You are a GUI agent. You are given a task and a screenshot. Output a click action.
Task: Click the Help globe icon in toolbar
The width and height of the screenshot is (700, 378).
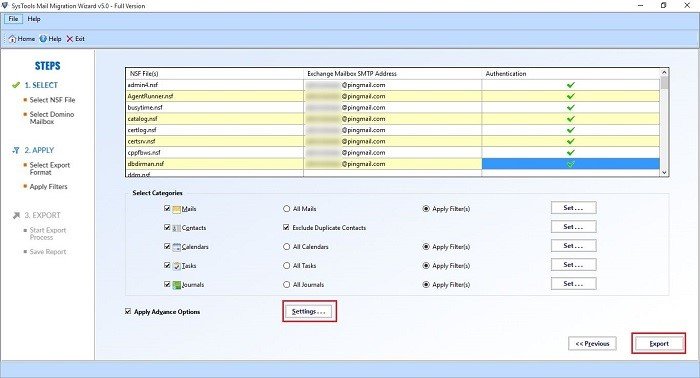tap(43, 39)
